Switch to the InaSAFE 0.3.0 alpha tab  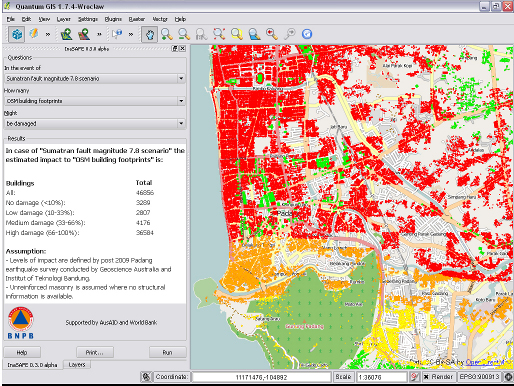32,365
